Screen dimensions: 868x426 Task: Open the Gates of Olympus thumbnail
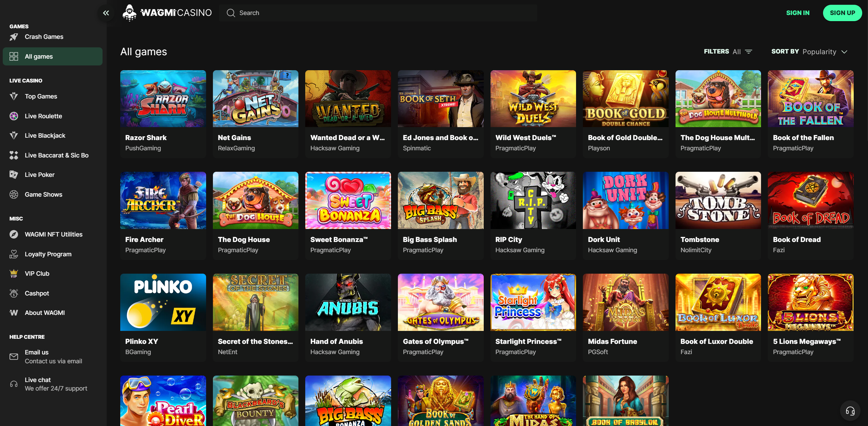click(x=441, y=302)
